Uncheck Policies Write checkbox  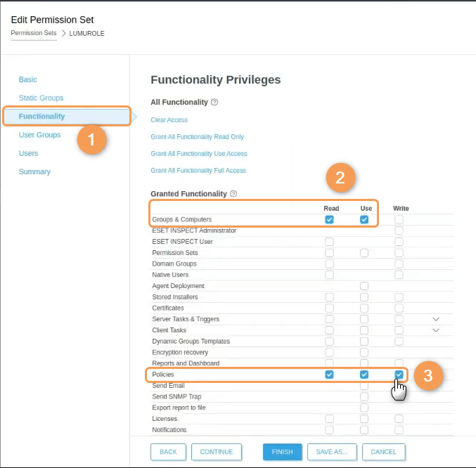click(399, 375)
